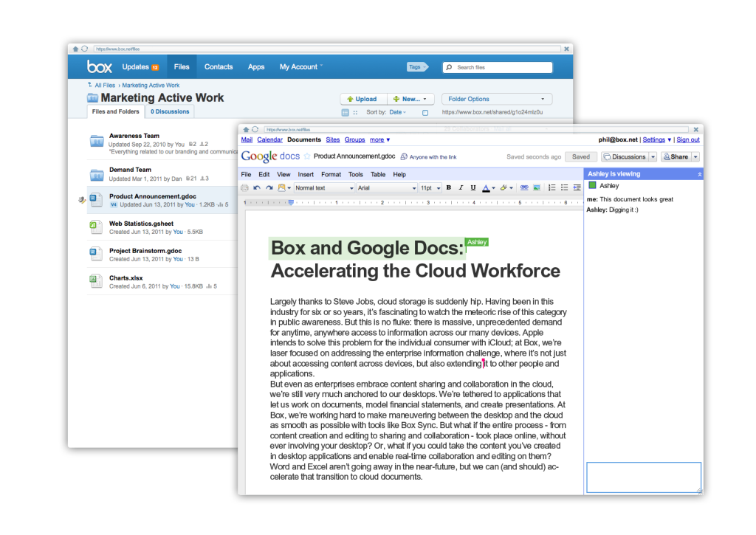Collapse the Ashley is viewing chat panel

pos(700,174)
